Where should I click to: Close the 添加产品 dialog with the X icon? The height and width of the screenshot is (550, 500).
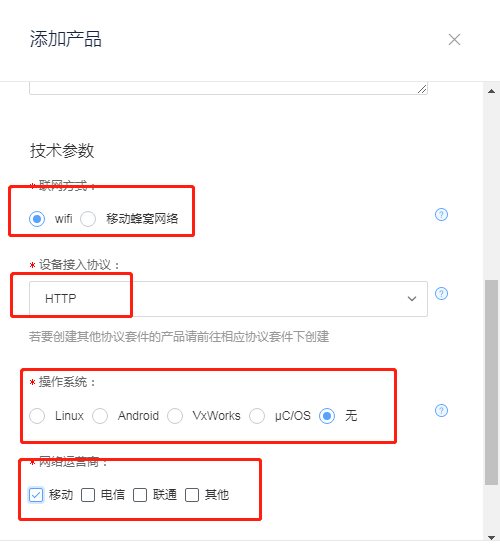coord(454,40)
